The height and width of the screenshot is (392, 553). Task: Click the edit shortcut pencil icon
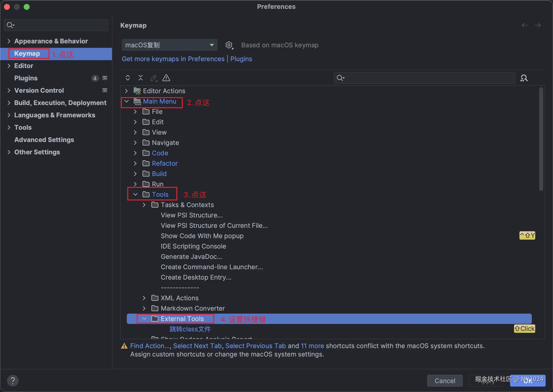click(154, 78)
